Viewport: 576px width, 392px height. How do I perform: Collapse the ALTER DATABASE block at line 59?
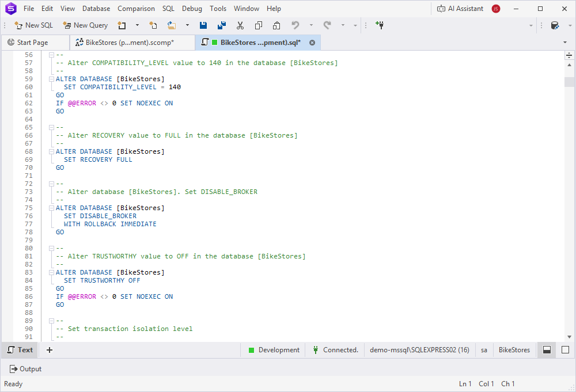[51, 79]
